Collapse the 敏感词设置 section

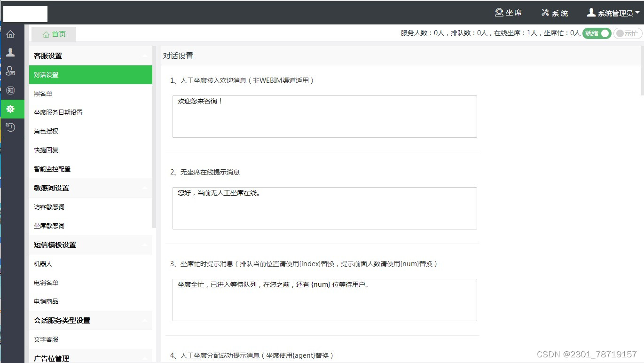(x=145, y=188)
